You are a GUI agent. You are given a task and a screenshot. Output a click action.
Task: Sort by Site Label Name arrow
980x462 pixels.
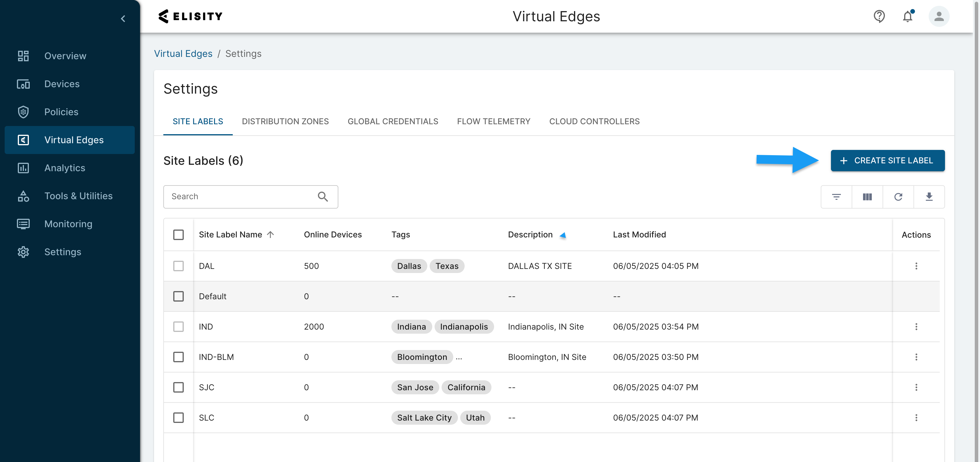point(270,235)
